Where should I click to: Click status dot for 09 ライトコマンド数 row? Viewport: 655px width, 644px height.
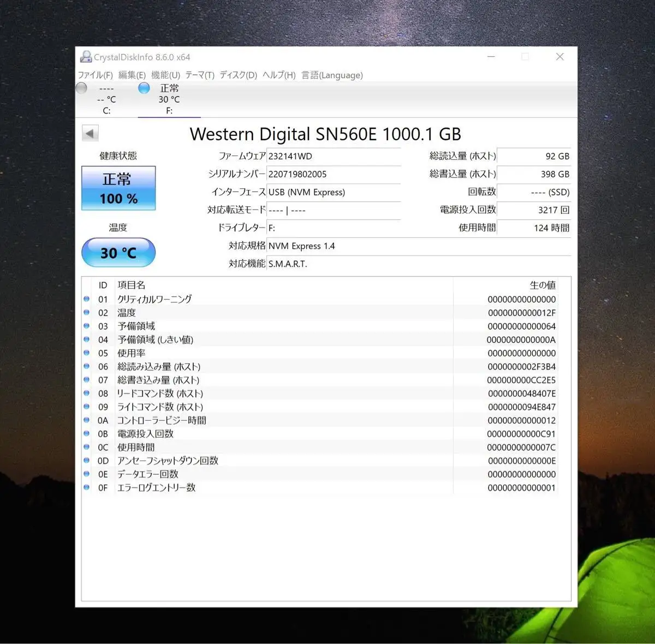pos(87,407)
